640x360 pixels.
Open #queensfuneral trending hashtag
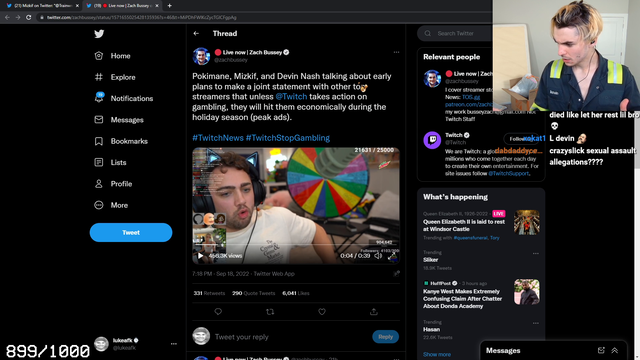[470, 238]
